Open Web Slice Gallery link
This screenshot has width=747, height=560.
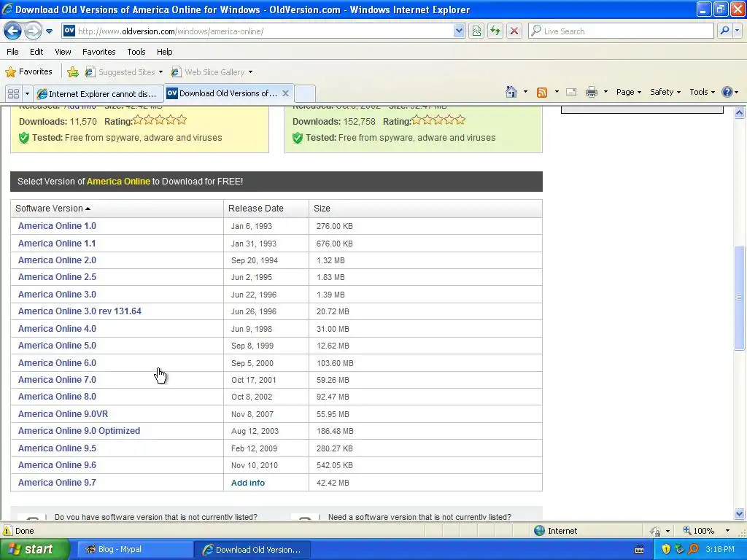(212, 72)
